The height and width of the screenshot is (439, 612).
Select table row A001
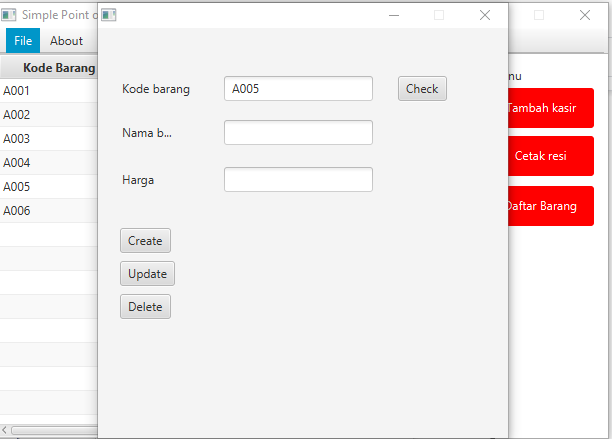tap(49, 91)
